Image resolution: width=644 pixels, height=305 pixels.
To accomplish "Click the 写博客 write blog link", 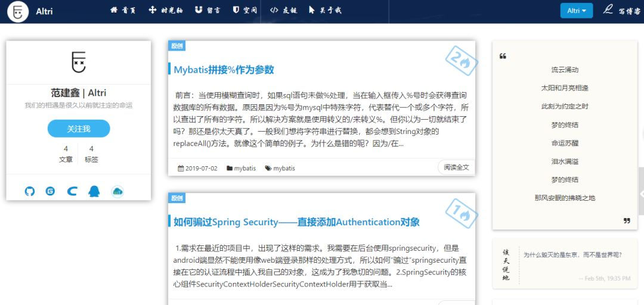I will coord(629,11).
